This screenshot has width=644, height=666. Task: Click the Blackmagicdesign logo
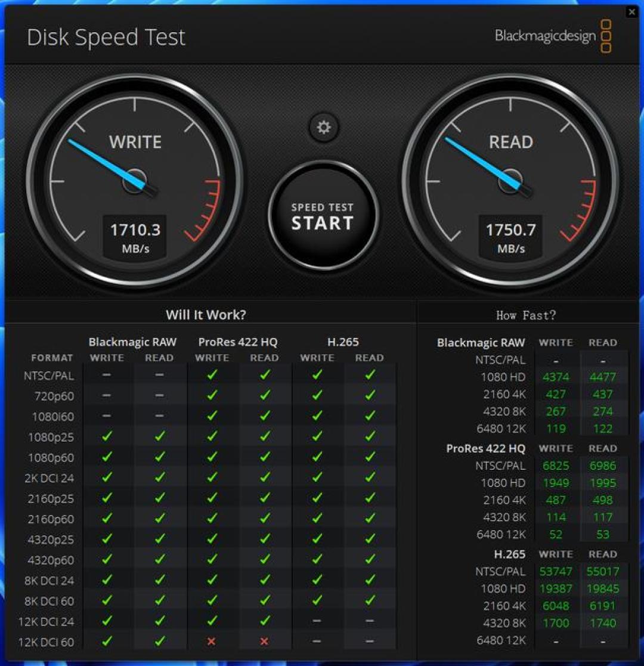[553, 36]
